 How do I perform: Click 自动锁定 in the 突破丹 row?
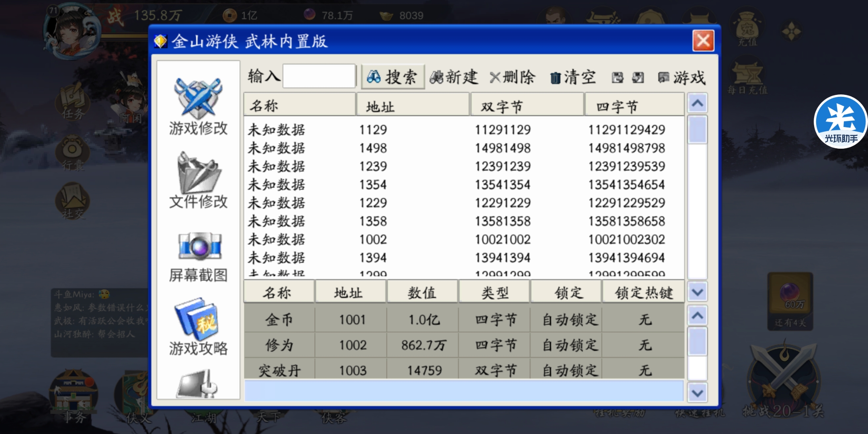point(570,370)
